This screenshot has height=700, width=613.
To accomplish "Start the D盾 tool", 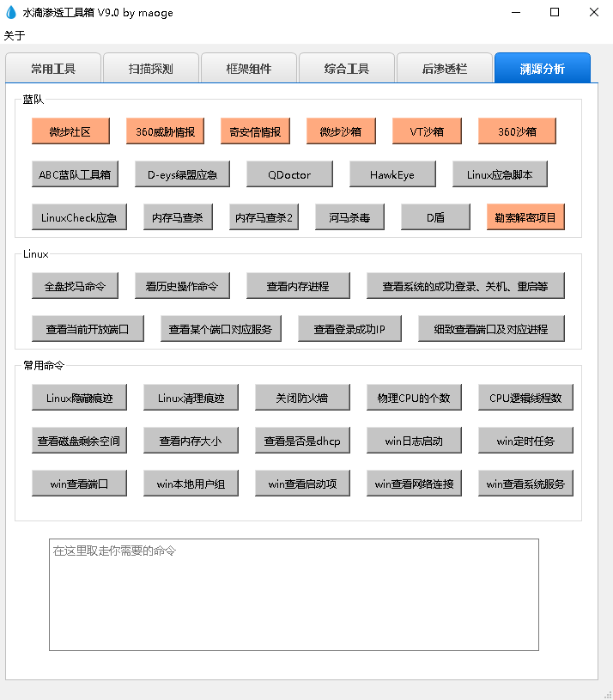I will pyautogui.click(x=435, y=217).
